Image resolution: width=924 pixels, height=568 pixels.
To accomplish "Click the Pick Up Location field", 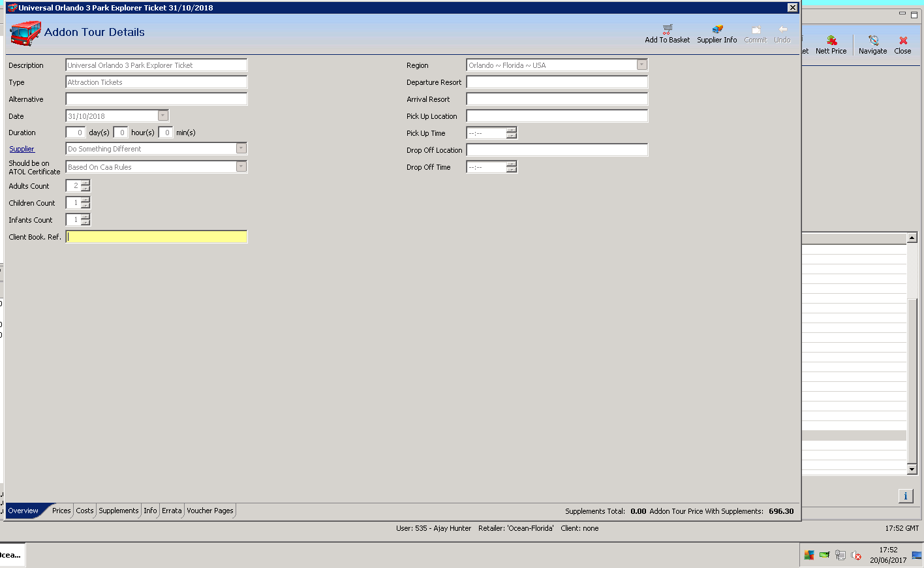I will 557,116.
